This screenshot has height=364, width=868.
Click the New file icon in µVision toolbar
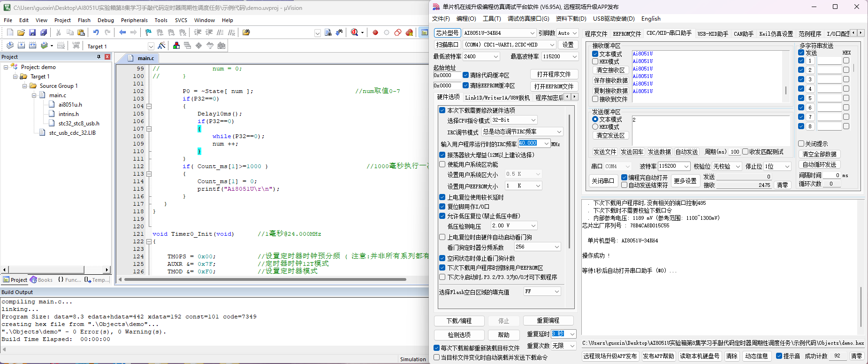(x=10, y=32)
